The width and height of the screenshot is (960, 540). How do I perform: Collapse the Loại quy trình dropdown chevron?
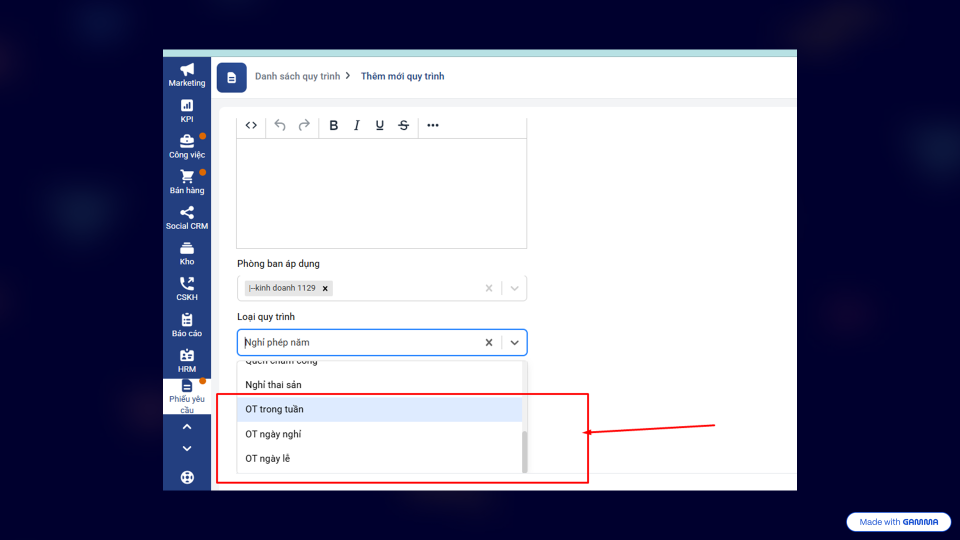coord(514,342)
